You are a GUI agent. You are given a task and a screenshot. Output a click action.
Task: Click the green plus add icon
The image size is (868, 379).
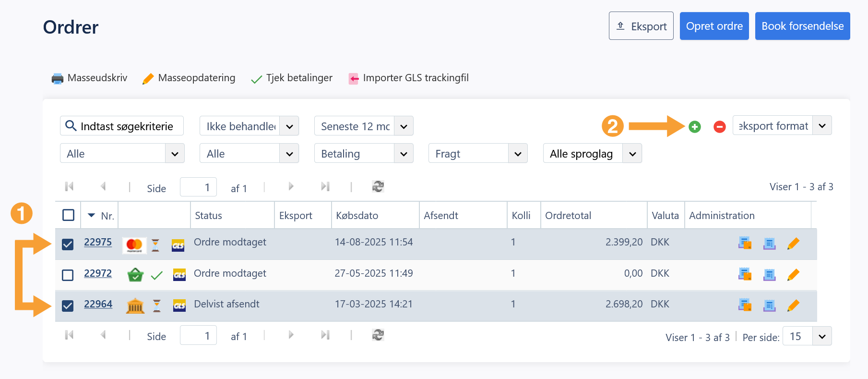click(x=694, y=127)
